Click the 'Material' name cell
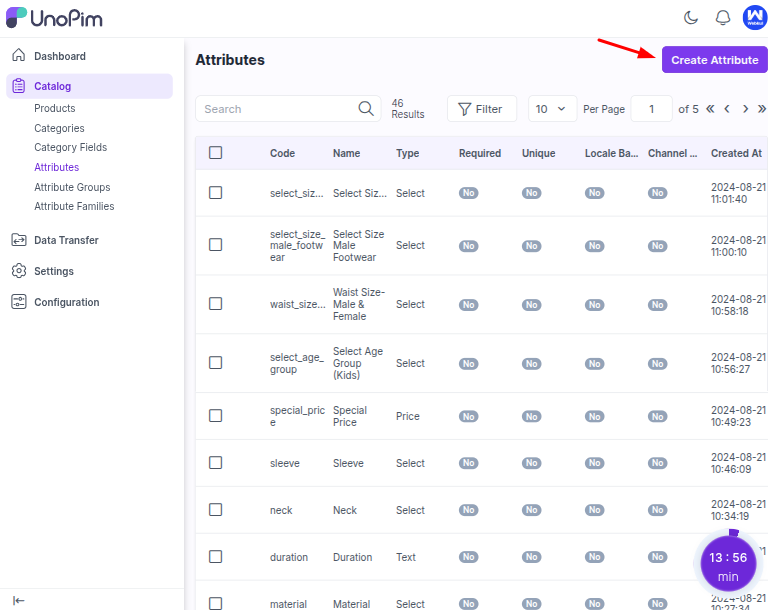This screenshot has height=610, width=768. 352,604
